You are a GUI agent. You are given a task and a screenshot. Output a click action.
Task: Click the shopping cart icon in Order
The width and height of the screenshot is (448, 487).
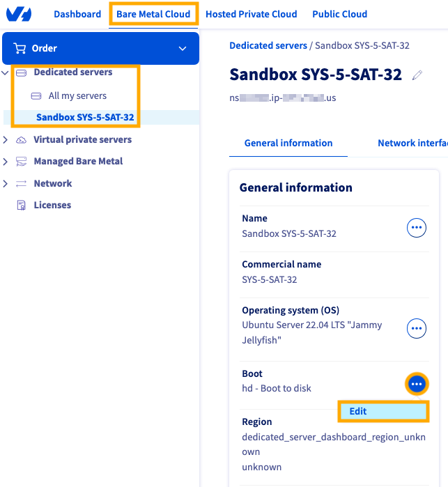[x=20, y=49]
